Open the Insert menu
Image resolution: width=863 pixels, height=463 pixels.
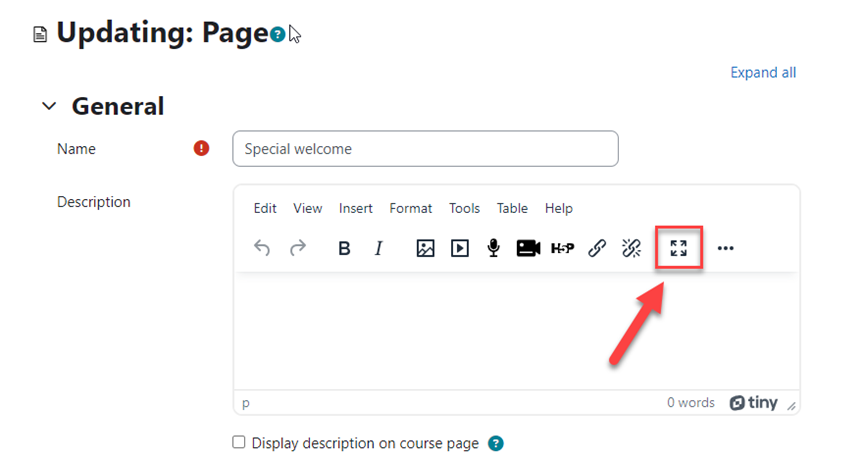[355, 208]
